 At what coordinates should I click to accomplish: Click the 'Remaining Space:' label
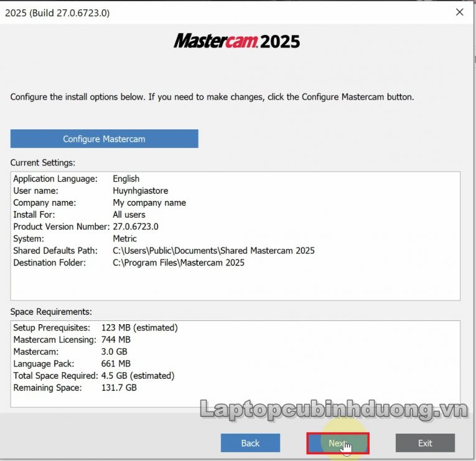pos(47,388)
